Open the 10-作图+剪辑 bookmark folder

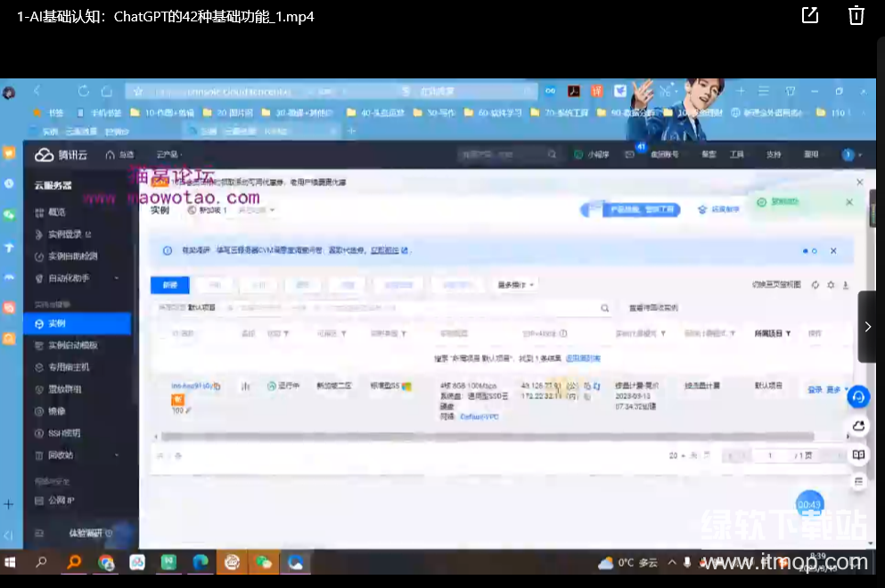pos(162,113)
